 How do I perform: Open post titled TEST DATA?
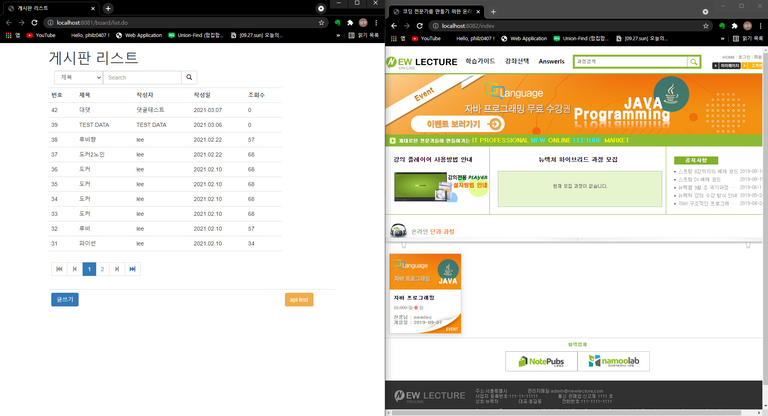coord(94,125)
